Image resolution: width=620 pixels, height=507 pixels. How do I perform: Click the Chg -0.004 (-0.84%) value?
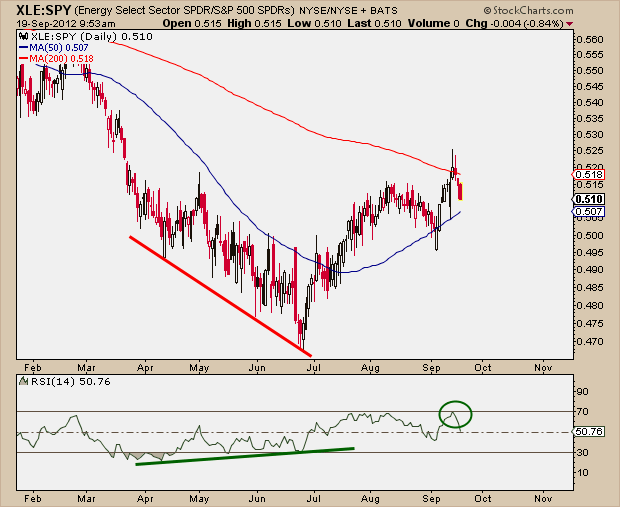[514, 24]
